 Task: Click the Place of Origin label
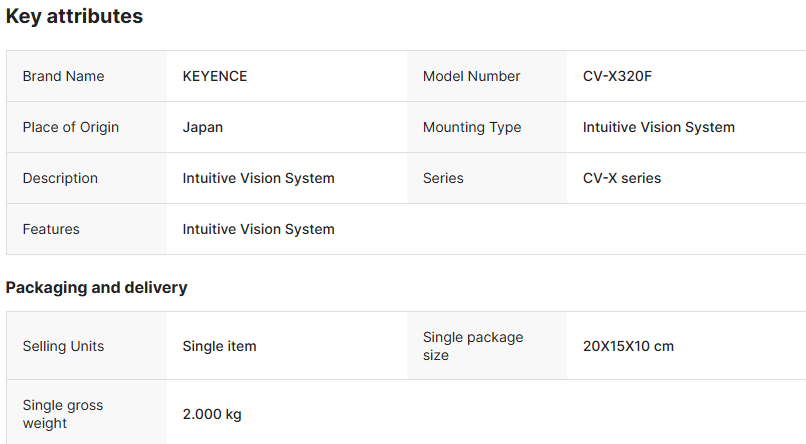[x=70, y=127]
